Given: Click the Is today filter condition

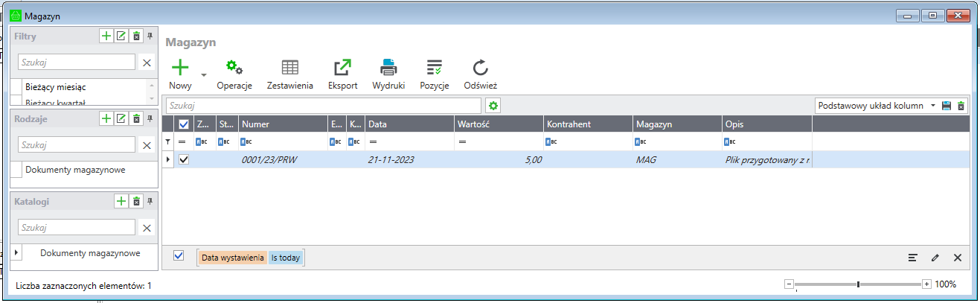Looking at the screenshot, I should (286, 258).
